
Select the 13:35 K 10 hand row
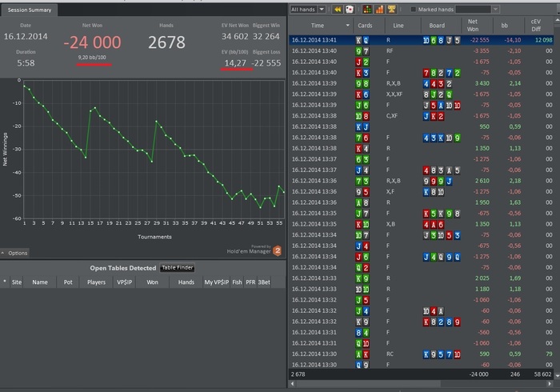pos(422,224)
